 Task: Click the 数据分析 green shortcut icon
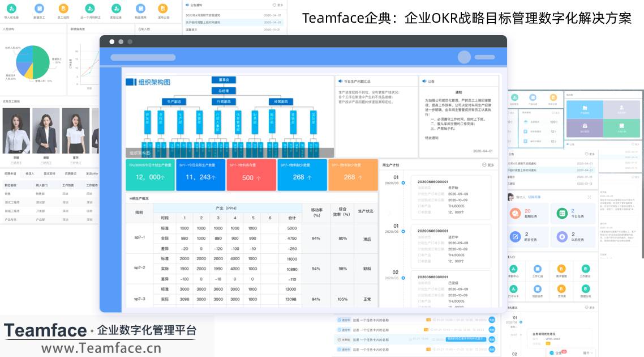(x=586, y=289)
